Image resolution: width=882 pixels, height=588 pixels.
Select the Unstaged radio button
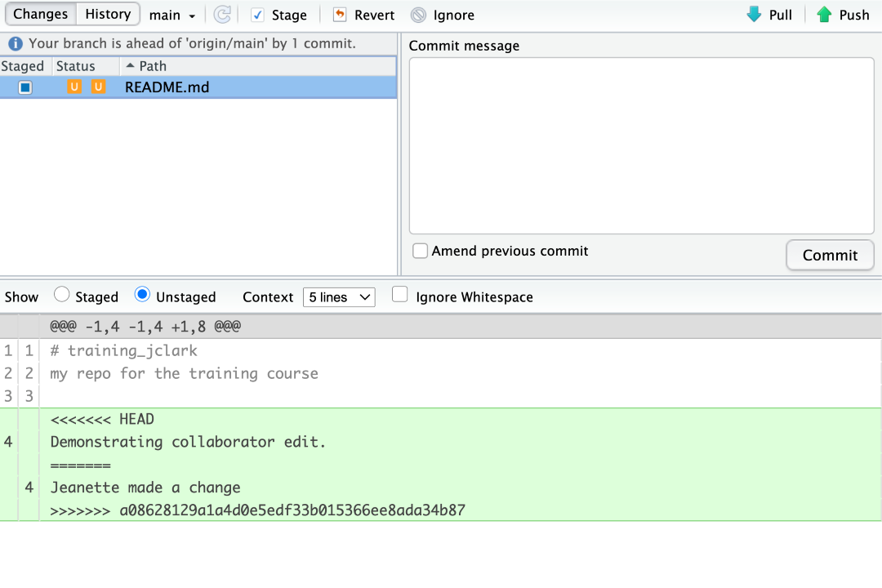pos(143,295)
